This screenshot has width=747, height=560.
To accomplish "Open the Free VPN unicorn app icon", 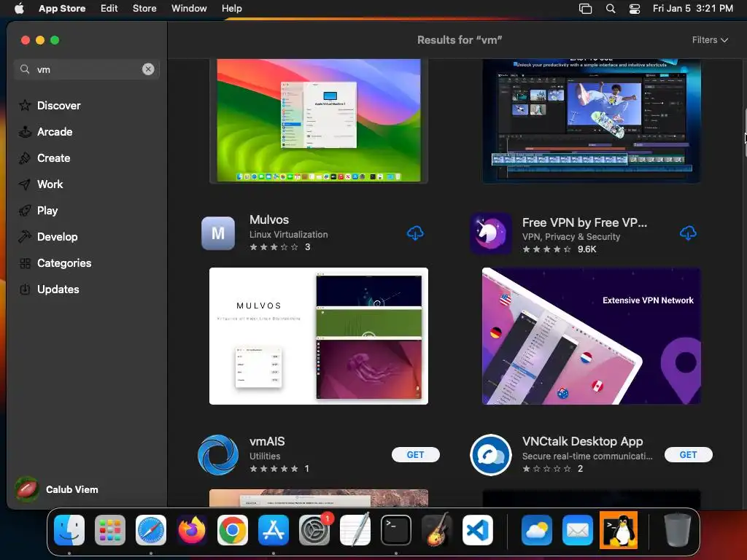I will pos(491,233).
